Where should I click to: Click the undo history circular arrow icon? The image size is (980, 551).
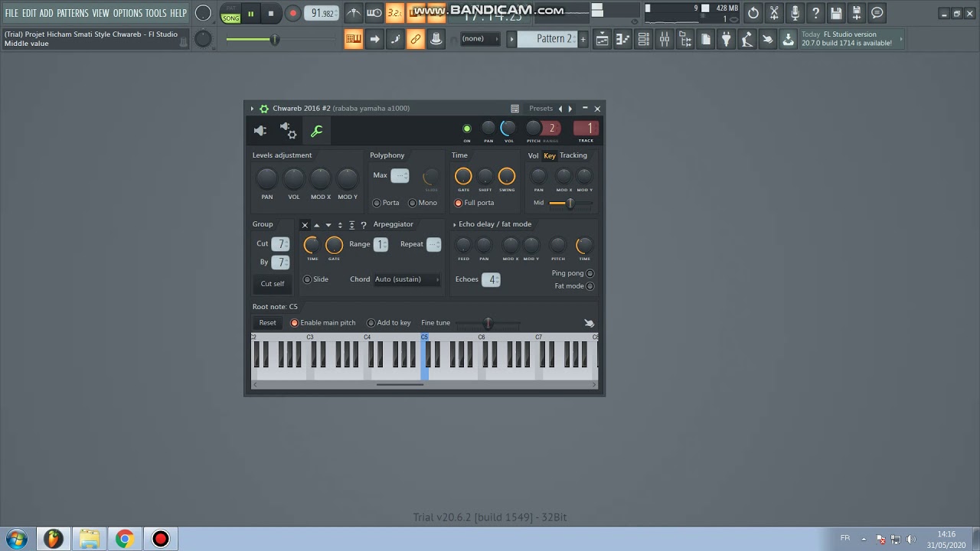pos(753,13)
